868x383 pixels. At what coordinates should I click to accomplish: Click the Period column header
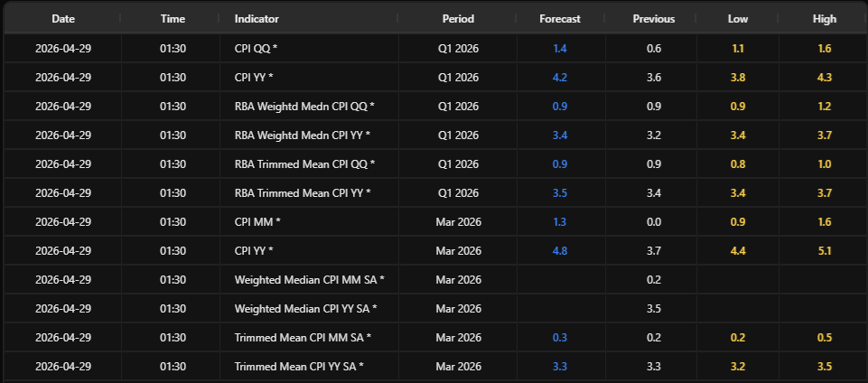click(458, 19)
